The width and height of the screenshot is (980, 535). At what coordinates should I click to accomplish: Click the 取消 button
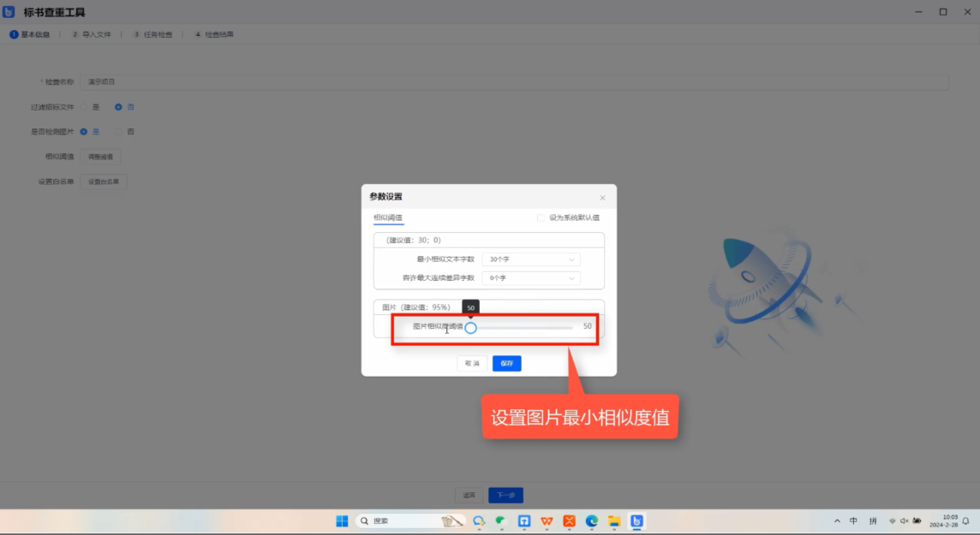click(472, 363)
